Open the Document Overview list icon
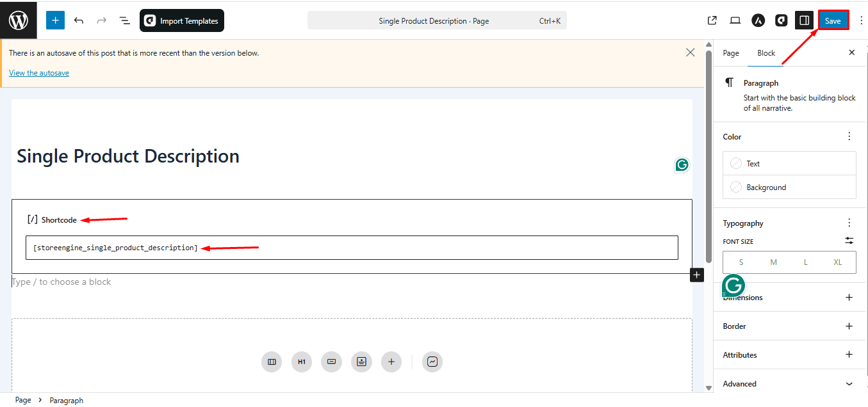The height and width of the screenshot is (407, 868). [124, 20]
